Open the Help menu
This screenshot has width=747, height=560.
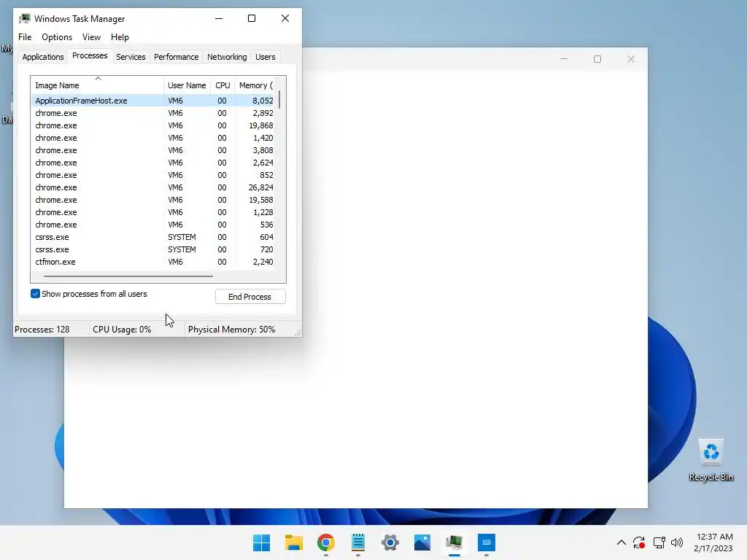120,37
